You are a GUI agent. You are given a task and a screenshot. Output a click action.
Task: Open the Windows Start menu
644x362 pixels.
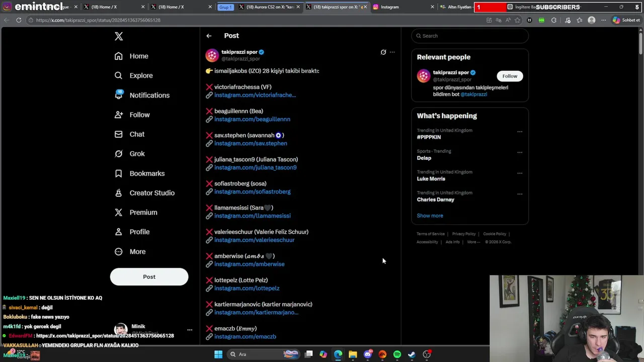tap(218, 354)
